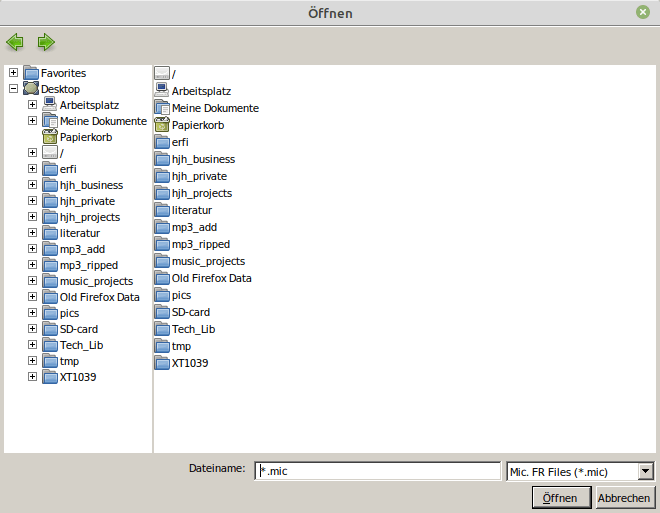Expand the mp3_ripped tree node

click(32, 265)
